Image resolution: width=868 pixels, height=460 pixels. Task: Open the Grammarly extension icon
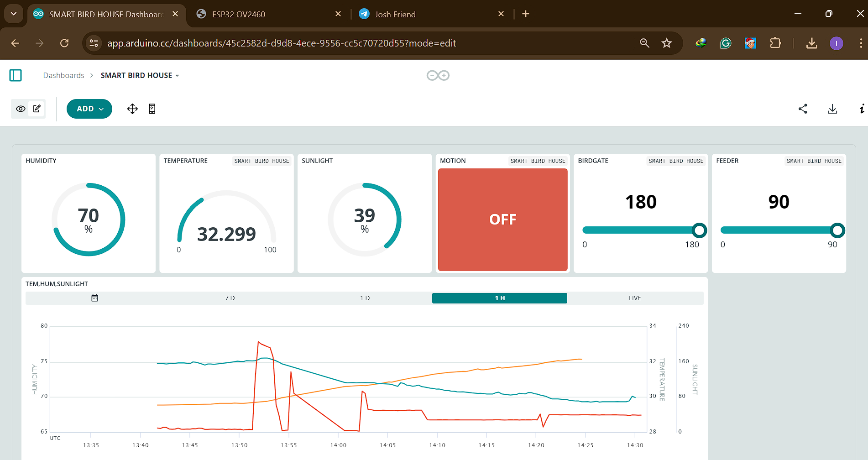[x=726, y=43]
